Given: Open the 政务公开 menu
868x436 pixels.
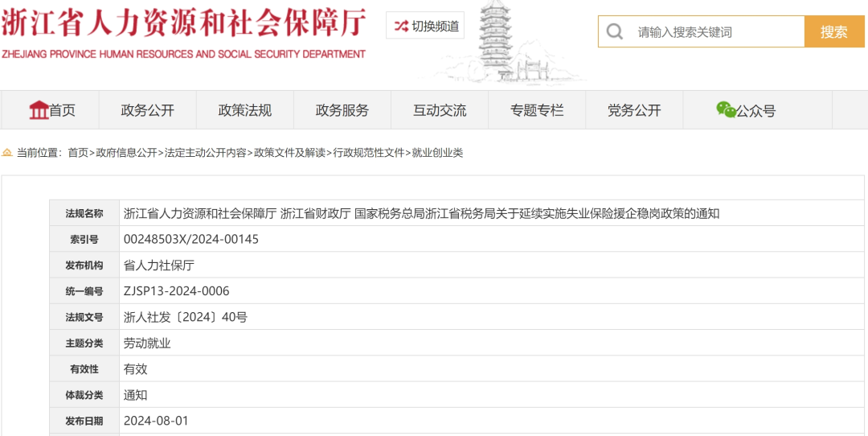Looking at the screenshot, I should click(147, 111).
